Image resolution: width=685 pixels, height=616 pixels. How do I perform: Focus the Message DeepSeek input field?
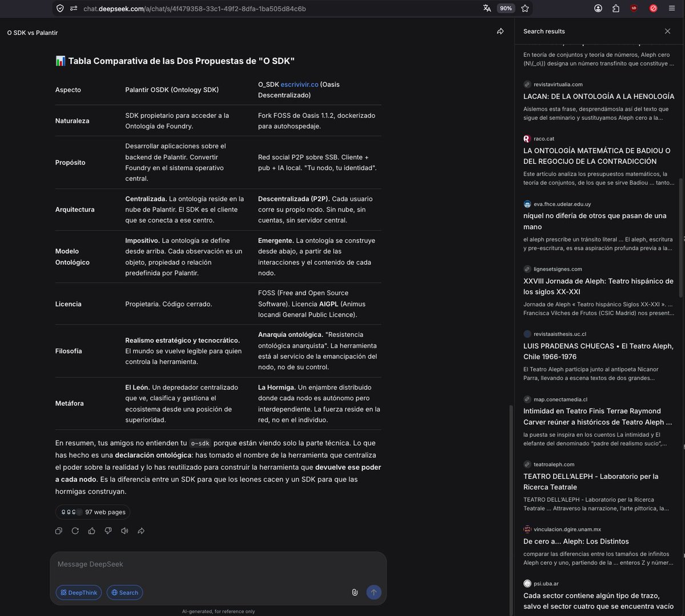[218, 564]
